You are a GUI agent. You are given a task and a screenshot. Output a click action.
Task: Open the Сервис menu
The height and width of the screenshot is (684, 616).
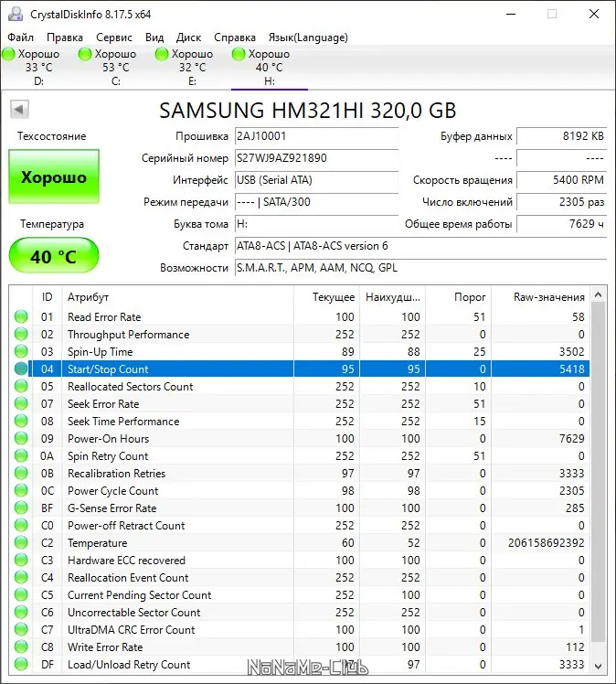[114, 37]
